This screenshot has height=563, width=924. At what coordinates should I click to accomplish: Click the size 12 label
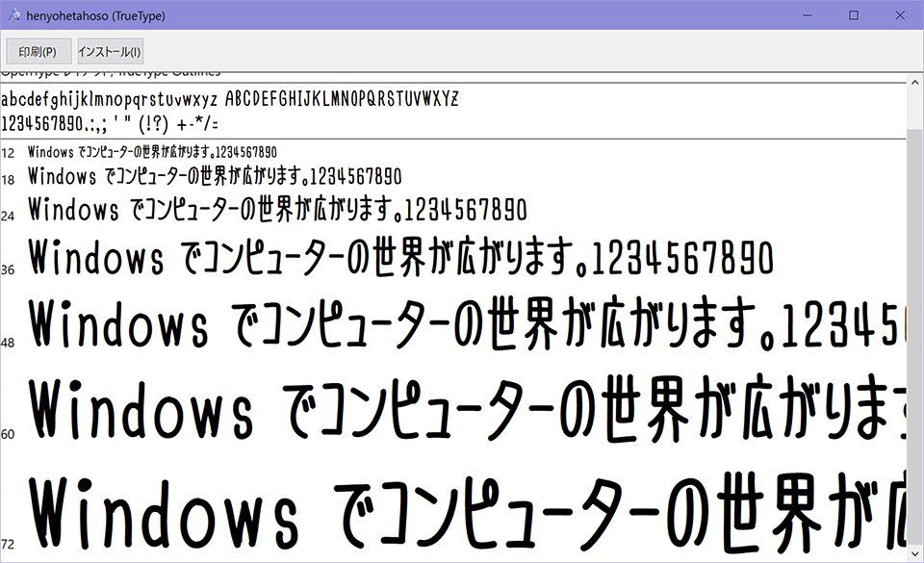(8, 154)
